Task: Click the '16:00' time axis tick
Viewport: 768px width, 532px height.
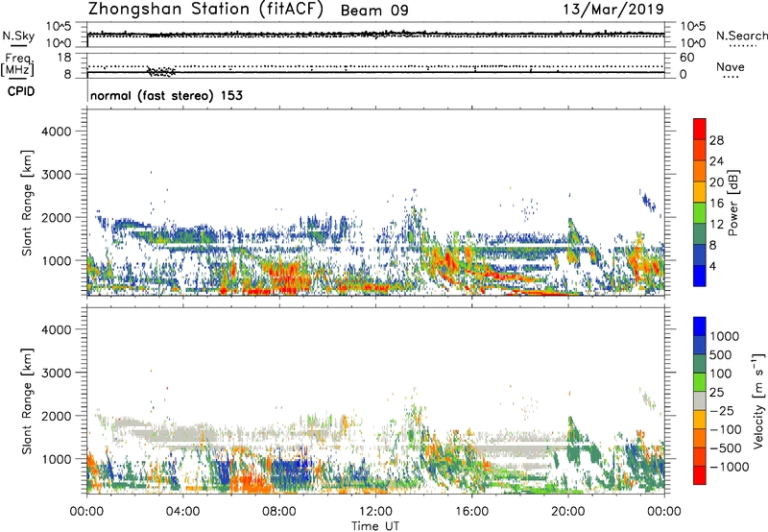Action: point(471,512)
